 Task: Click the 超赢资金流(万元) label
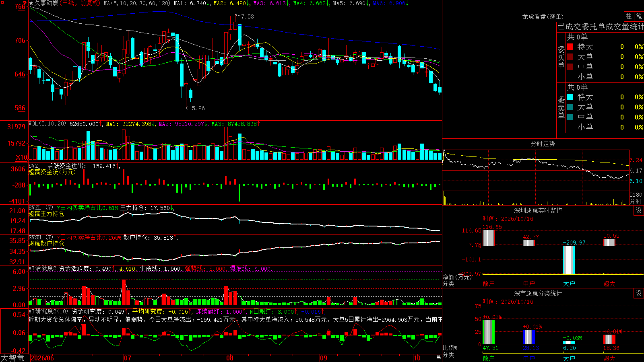click(52, 172)
